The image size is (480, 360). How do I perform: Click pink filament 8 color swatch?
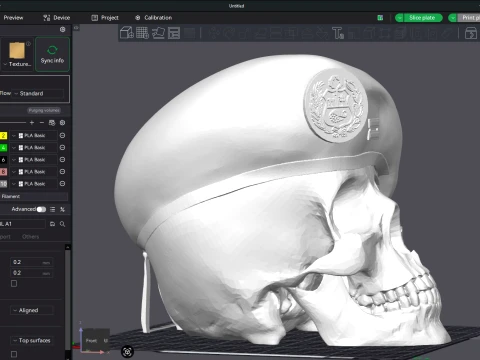3,172
